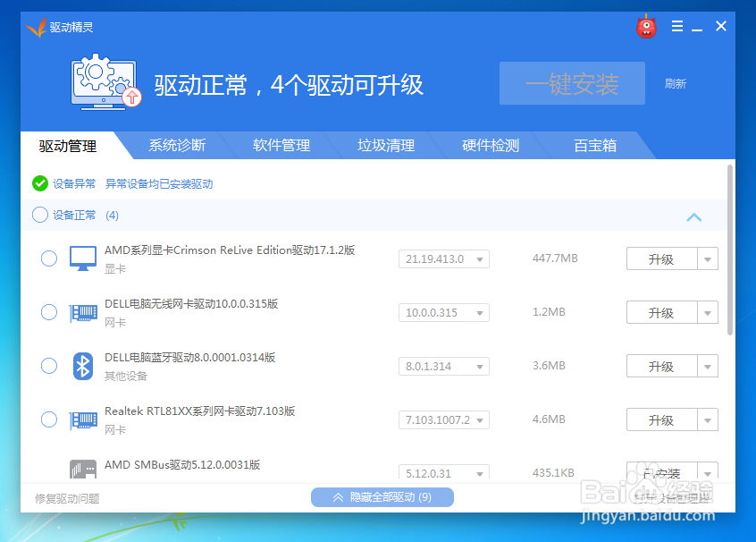Open version dropdown 10.0.0.315
The height and width of the screenshot is (542, 756).
pyautogui.click(x=444, y=313)
